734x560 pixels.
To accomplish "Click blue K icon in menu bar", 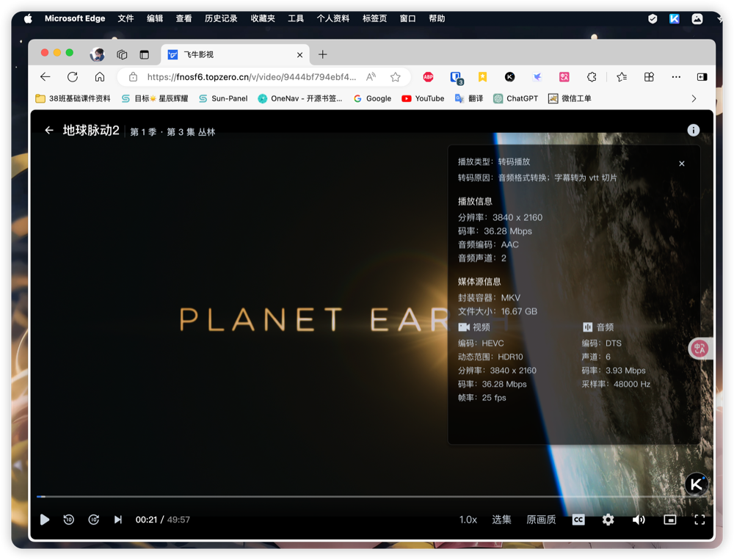I will [675, 19].
